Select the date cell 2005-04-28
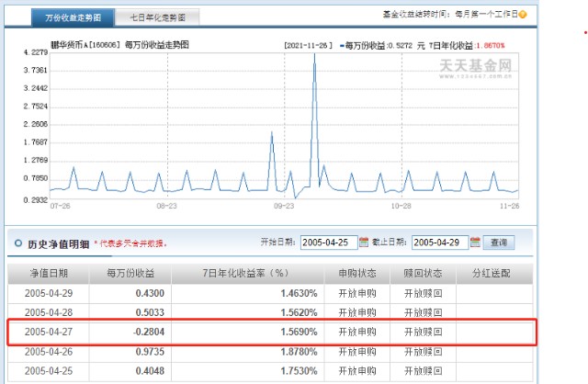The image size is (588, 384). (x=49, y=312)
